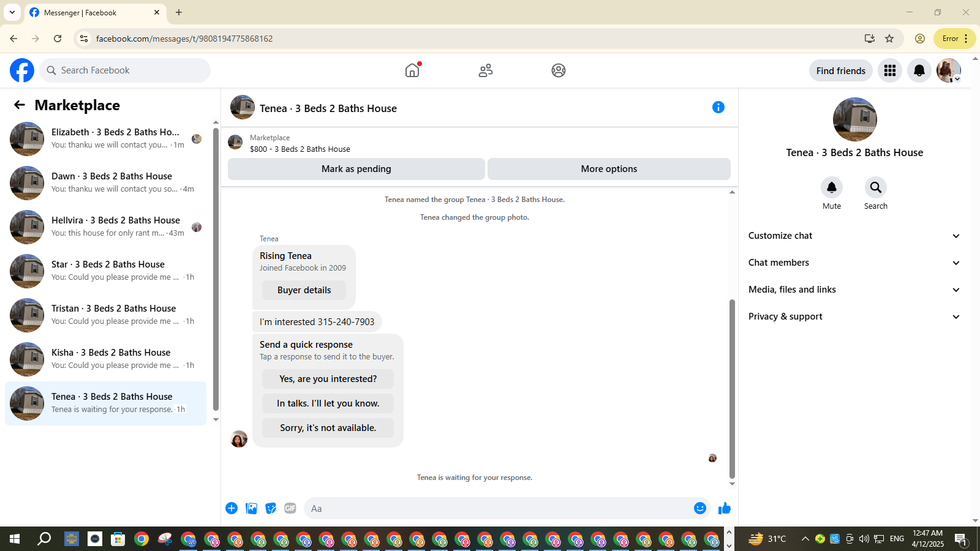The image size is (980, 551).
Task: Click the browser address bar URL
Action: click(184, 39)
